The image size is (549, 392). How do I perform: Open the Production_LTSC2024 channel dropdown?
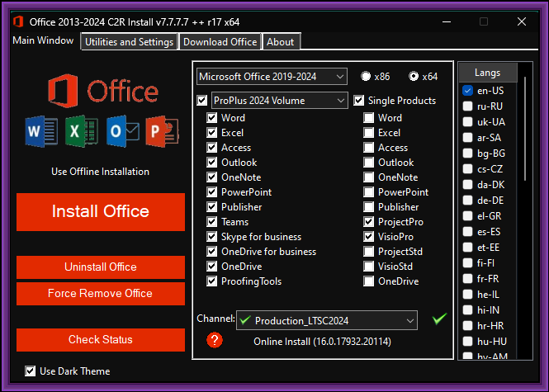(x=327, y=320)
